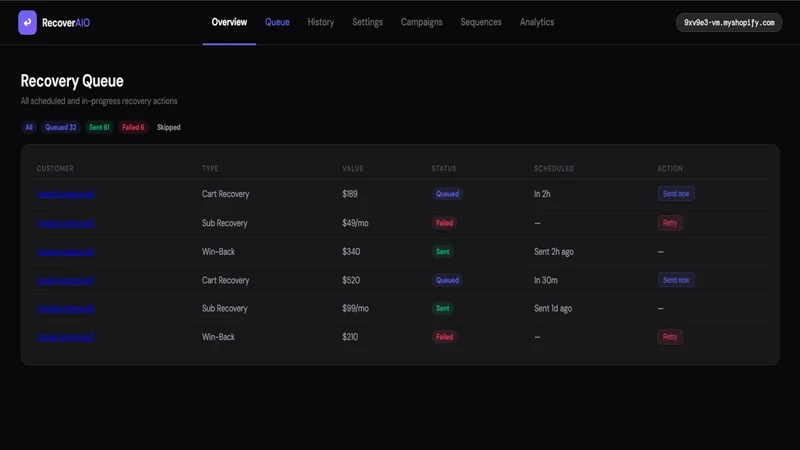This screenshot has width=800, height=450.
Task: Retry the $210 Win-Back
Action: point(670,337)
